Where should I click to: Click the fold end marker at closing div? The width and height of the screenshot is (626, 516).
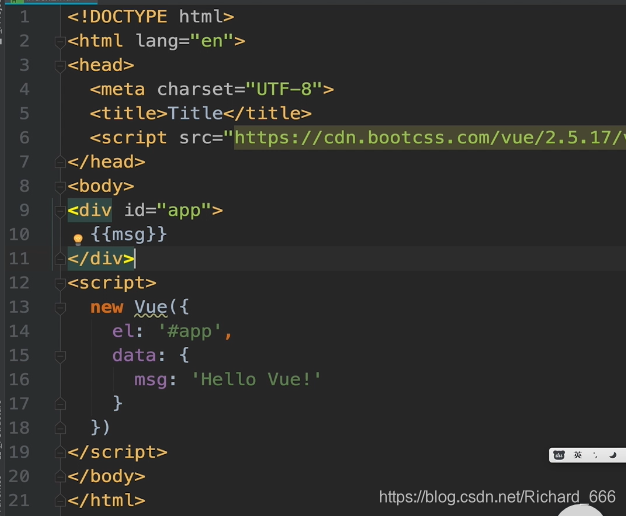[60, 259]
